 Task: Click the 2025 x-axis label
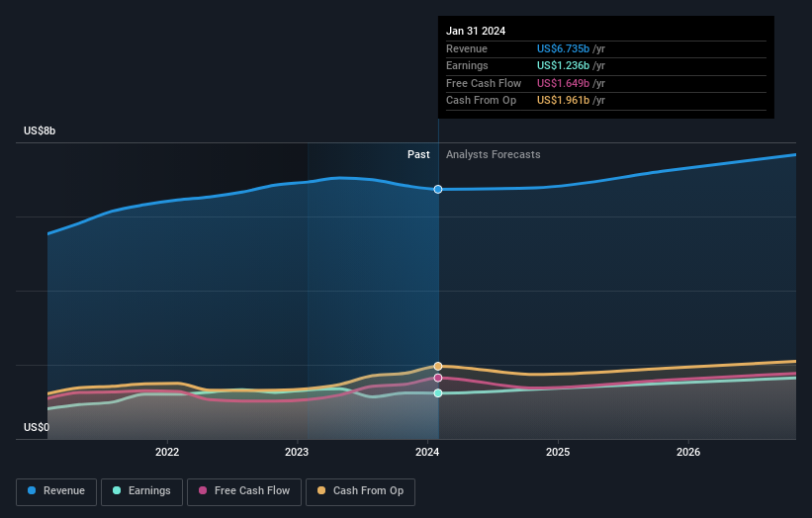click(558, 452)
